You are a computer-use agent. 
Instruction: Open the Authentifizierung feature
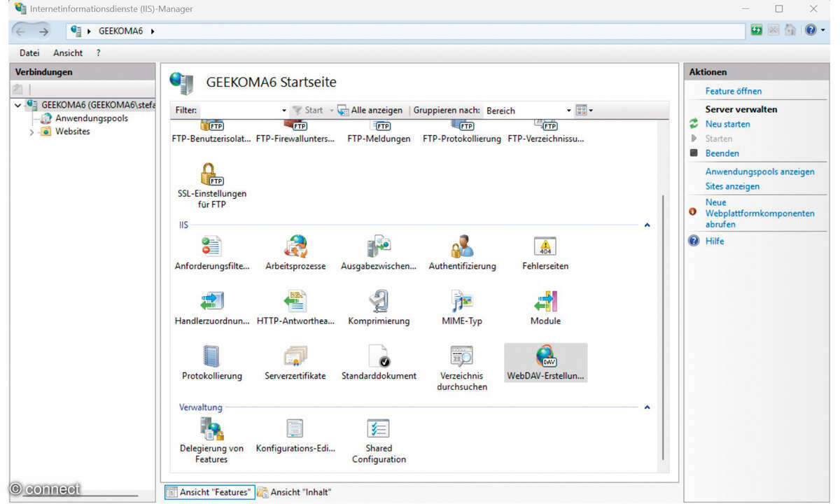pyautogui.click(x=462, y=253)
